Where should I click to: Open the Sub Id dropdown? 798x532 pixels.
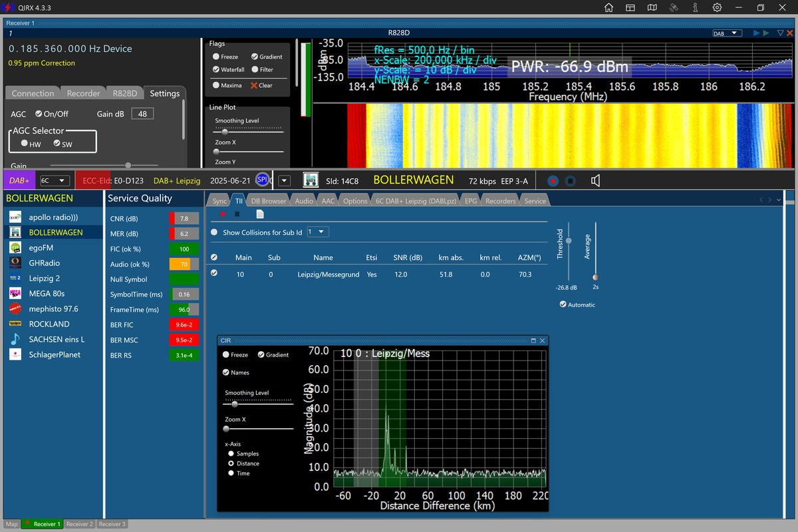tap(317, 231)
